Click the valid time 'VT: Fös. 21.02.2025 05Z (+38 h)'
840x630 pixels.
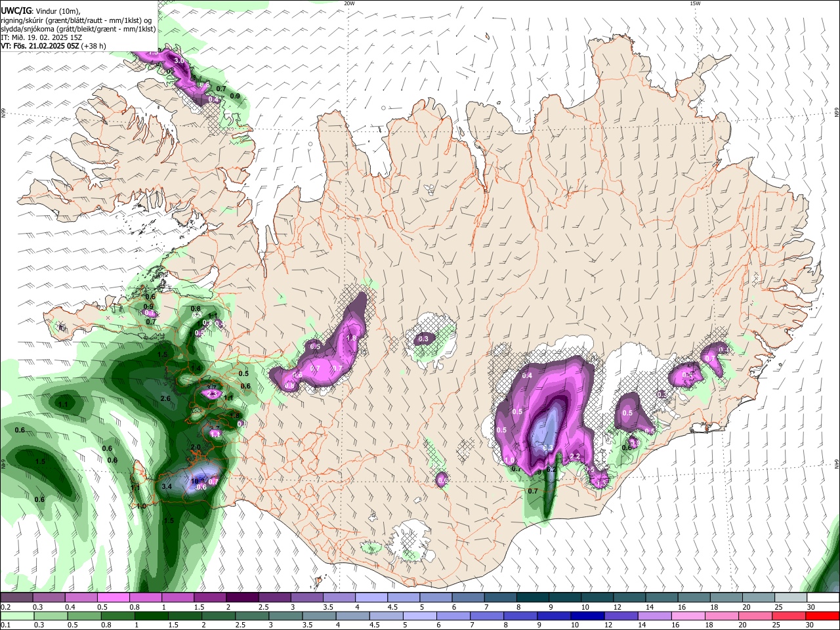(53, 46)
